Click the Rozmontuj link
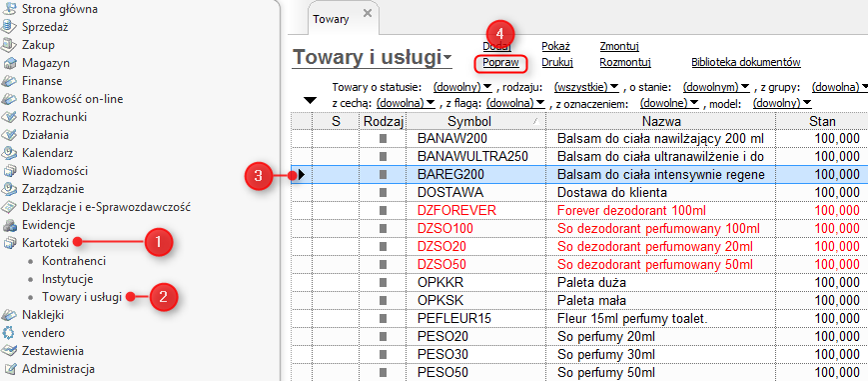 (x=625, y=63)
